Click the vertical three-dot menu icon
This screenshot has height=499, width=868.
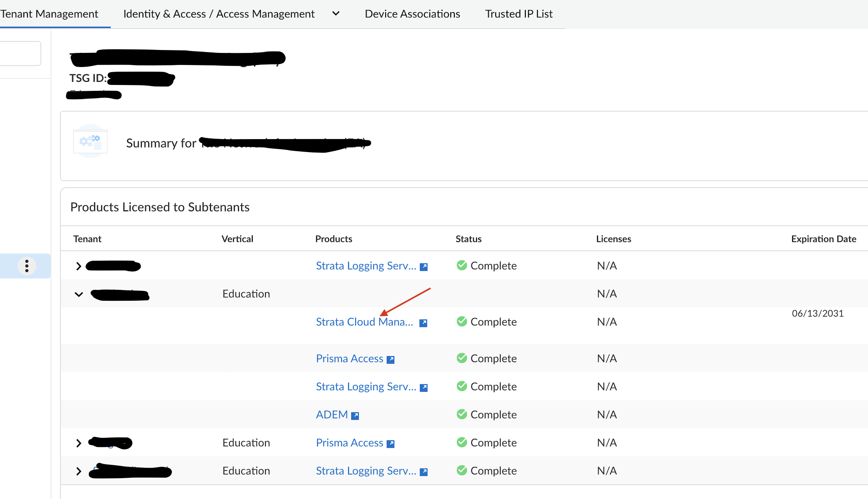click(27, 266)
